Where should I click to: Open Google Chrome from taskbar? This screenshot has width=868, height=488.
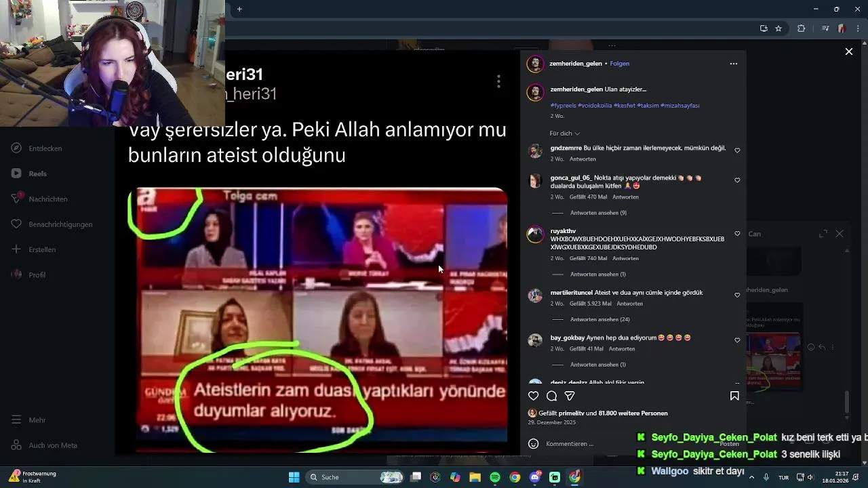click(515, 477)
